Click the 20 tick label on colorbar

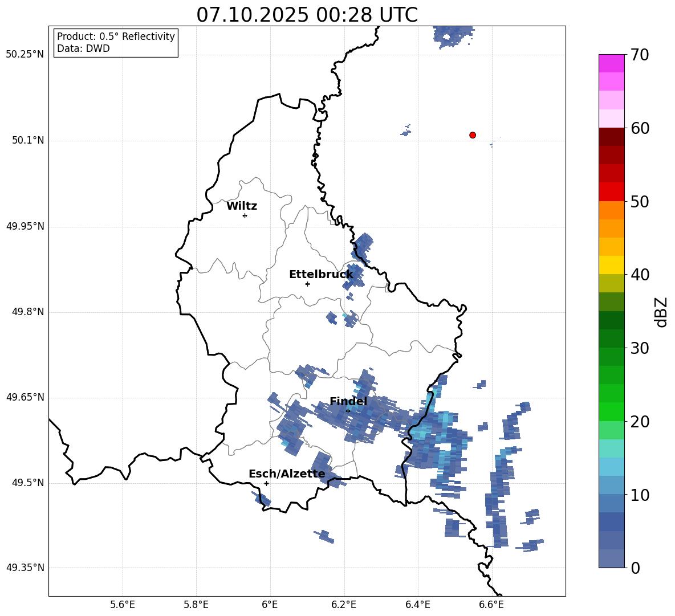pos(639,422)
